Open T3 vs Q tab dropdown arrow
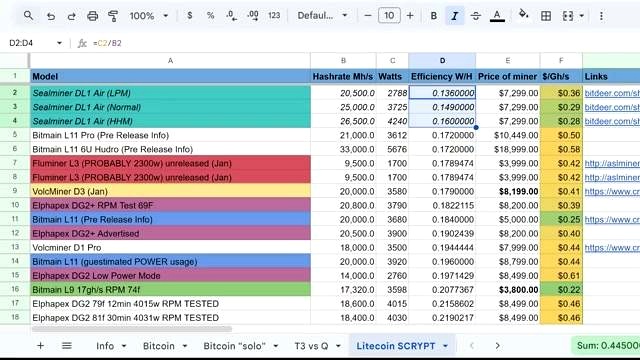 (x=338, y=346)
